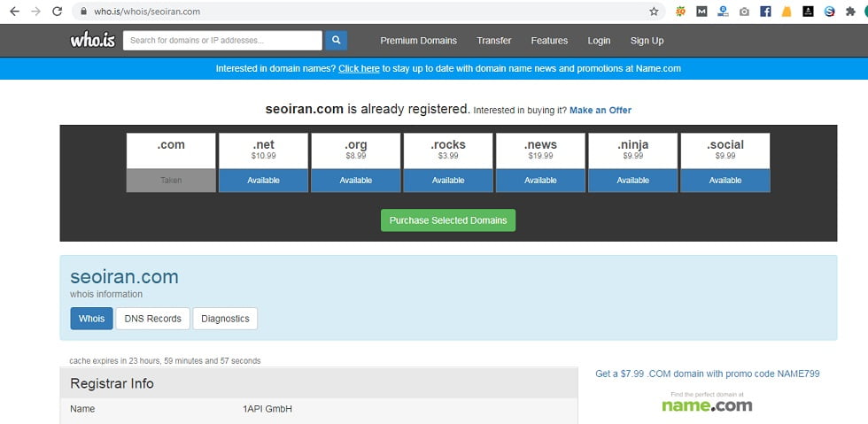The height and width of the screenshot is (424, 868).
Task: Bookmark this page with the star icon
Action: (x=654, y=12)
